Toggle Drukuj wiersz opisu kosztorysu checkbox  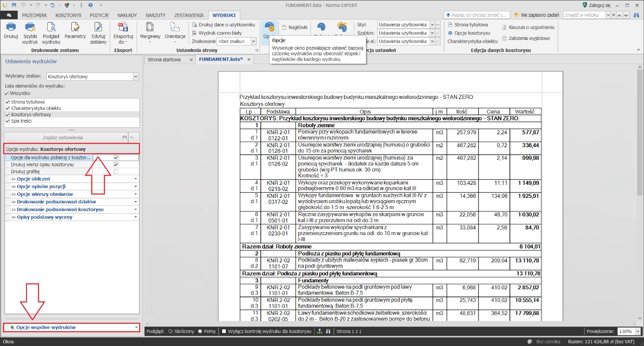(116, 164)
